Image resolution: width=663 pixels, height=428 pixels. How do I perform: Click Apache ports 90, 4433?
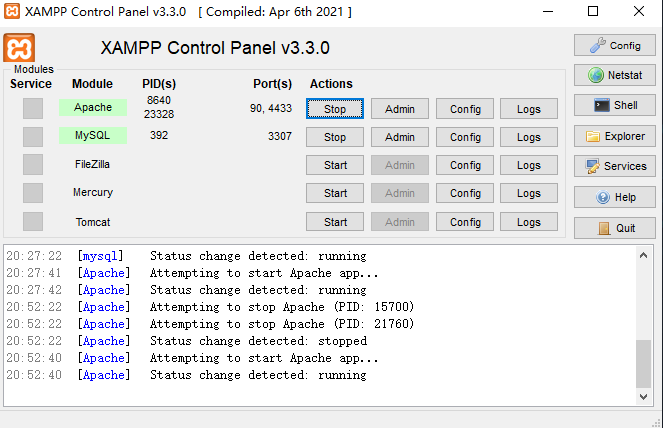[271, 108]
